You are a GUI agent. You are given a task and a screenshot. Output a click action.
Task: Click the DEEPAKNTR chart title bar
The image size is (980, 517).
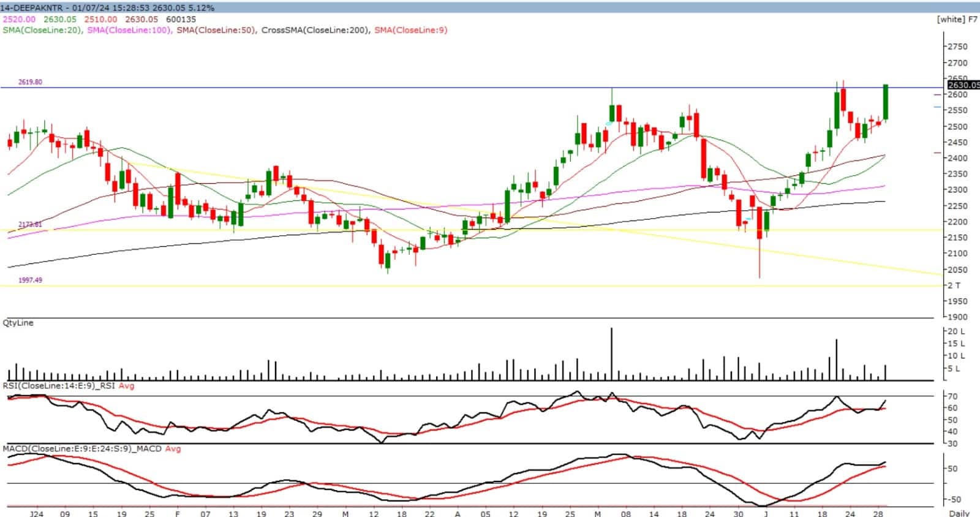click(x=107, y=8)
